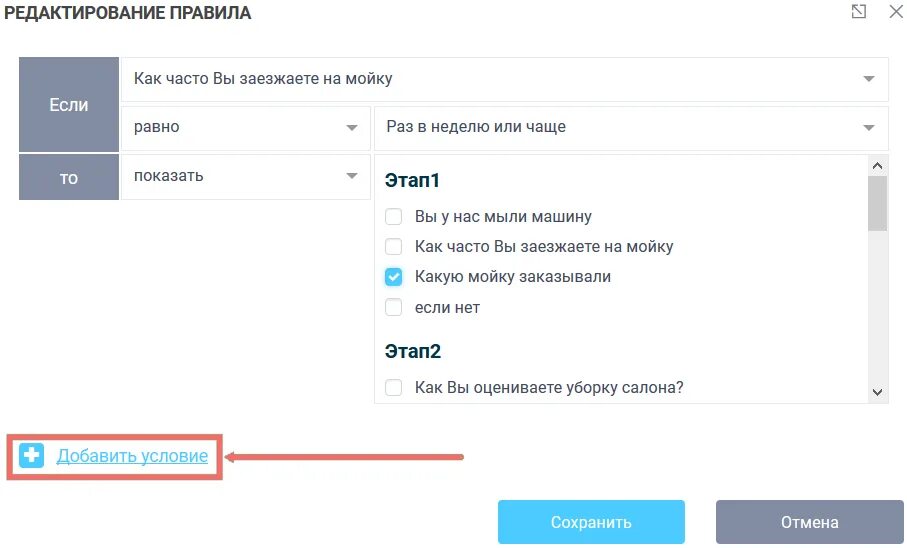This screenshot has width=907, height=548.
Task: Click the Отмена button
Action: coord(809,522)
